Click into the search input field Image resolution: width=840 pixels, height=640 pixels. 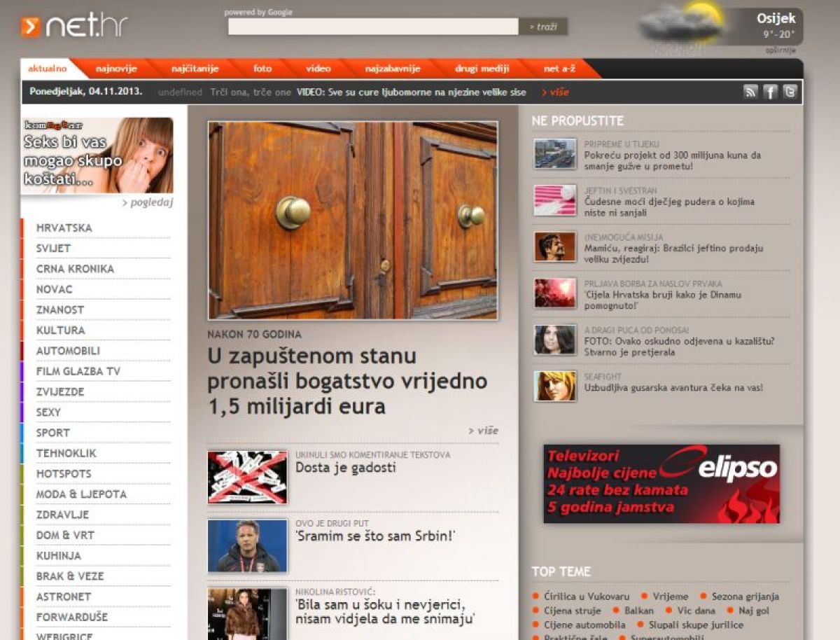[372, 27]
